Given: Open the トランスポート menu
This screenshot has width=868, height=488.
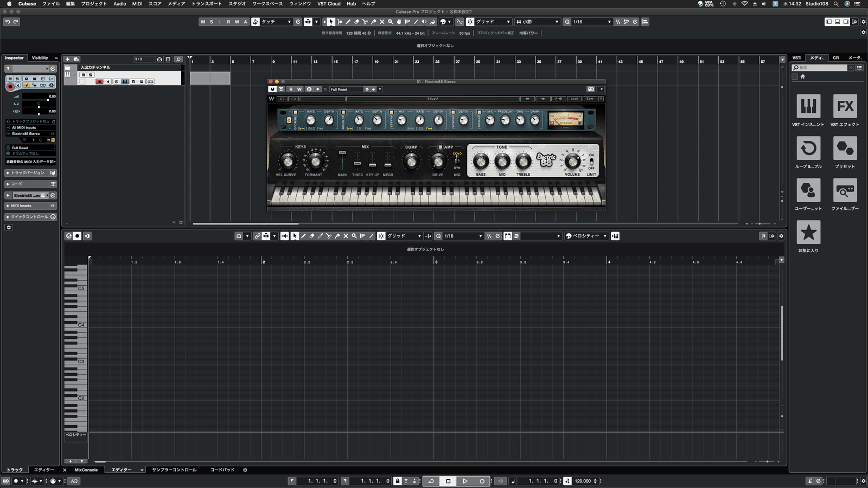Looking at the screenshot, I should 207,4.
